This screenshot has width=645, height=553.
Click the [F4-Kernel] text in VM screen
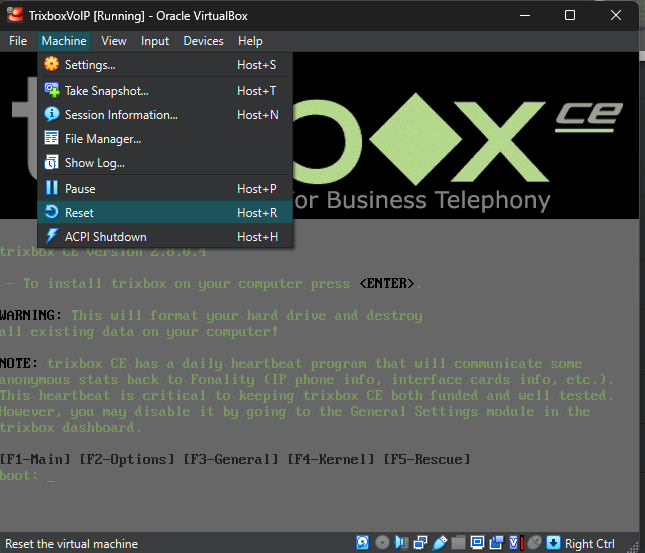click(x=331, y=459)
